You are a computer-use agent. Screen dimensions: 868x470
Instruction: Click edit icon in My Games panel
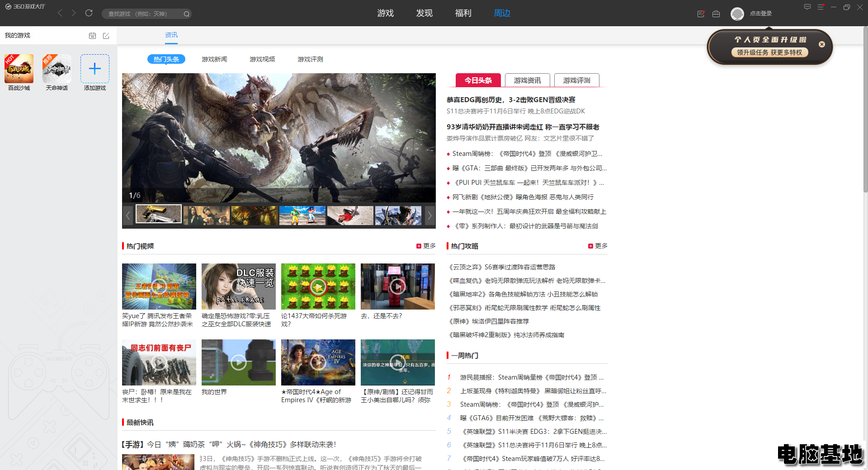(106, 36)
